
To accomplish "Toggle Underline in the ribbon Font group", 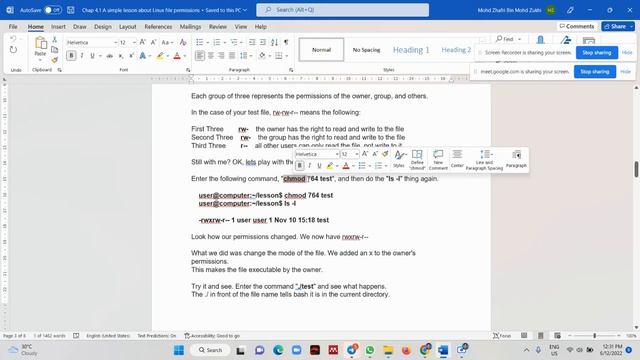I will coord(92,56).
